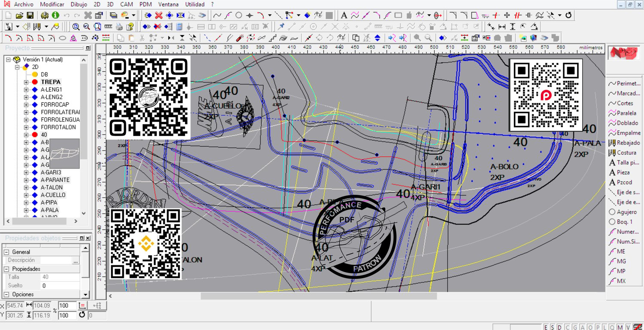644x330 pixels.
Task: Select the Costura line type
Action: tap(623, 153)
